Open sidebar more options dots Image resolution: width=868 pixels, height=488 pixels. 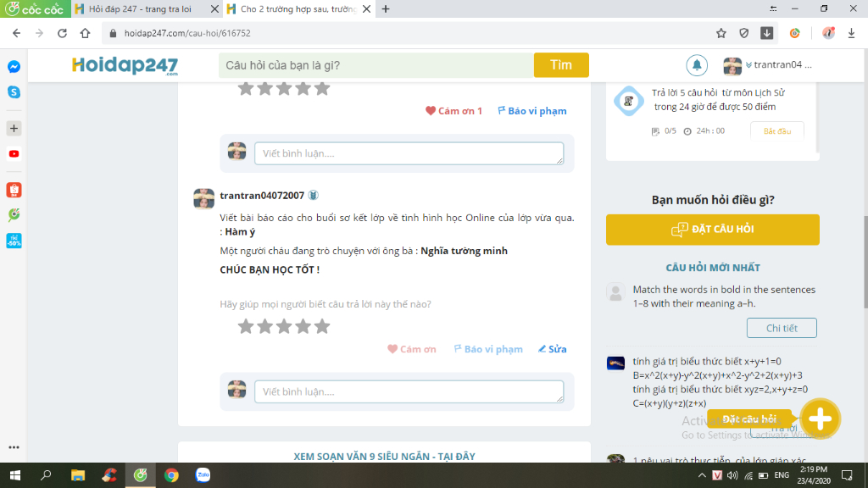click(x=14, y=447)
